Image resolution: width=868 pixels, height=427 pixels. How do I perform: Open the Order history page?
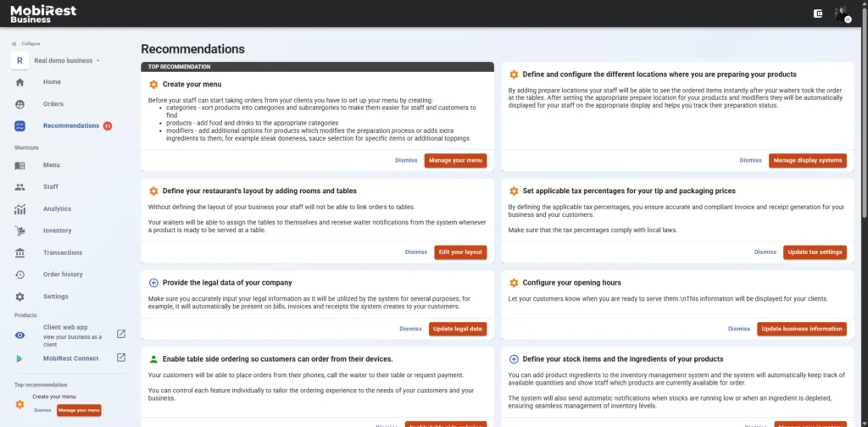pyautogui.click(x=63, y=274)
